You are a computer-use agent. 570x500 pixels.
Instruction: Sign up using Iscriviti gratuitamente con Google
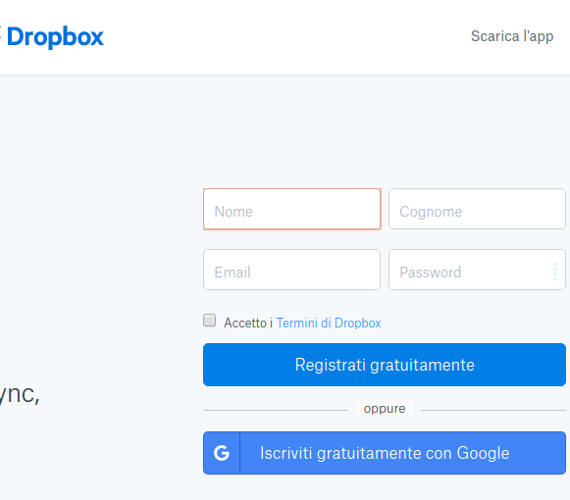point(384,453)
